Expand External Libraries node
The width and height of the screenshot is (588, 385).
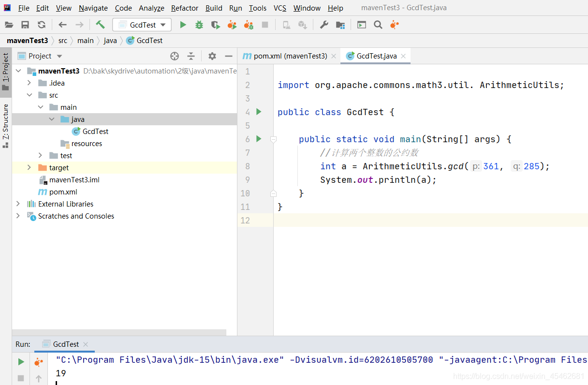(x=18, y=204)
